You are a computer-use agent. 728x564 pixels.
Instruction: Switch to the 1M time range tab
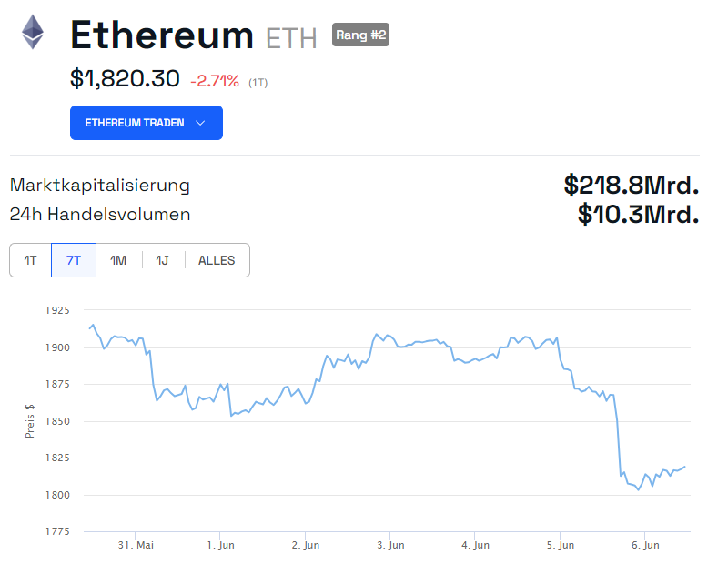point(118,260)
